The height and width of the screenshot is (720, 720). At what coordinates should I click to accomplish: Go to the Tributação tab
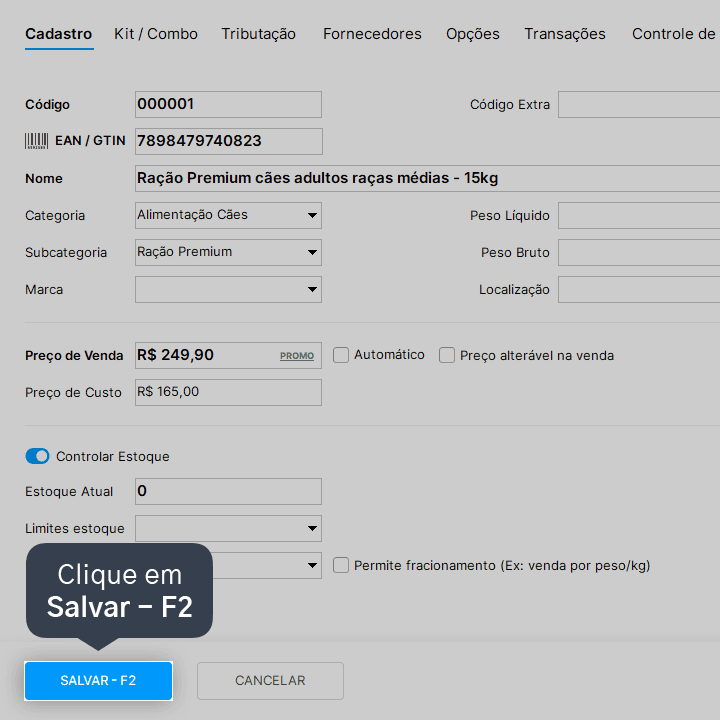click(259, 34)
